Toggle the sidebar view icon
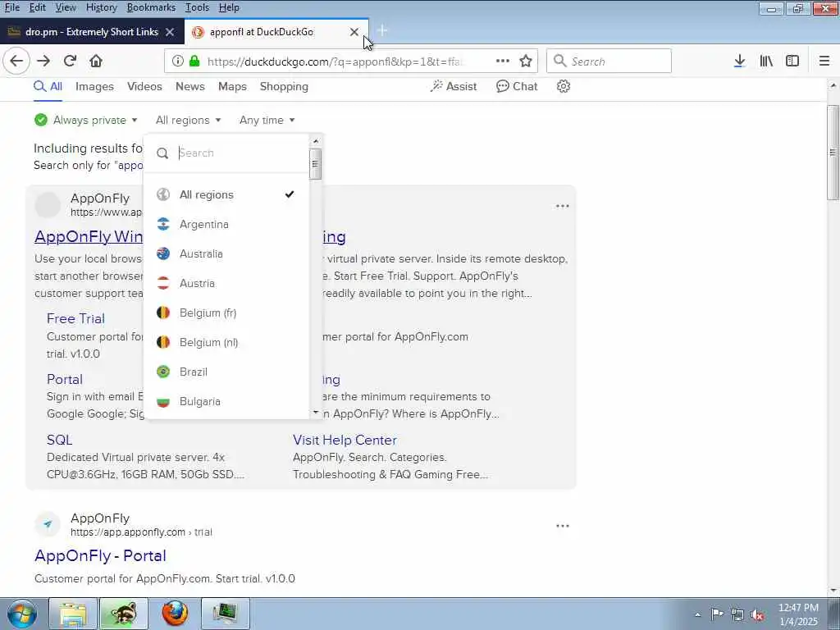Image resolution: width=840 pixels, height=630 pixels. tap(792, 61)
